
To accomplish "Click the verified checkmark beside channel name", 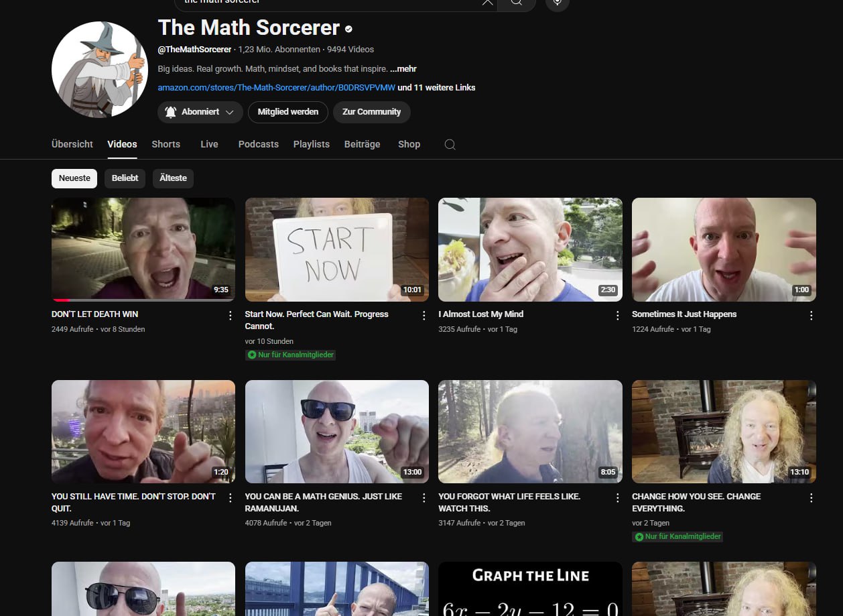I will pyautogui.click(x=348, y=29).
